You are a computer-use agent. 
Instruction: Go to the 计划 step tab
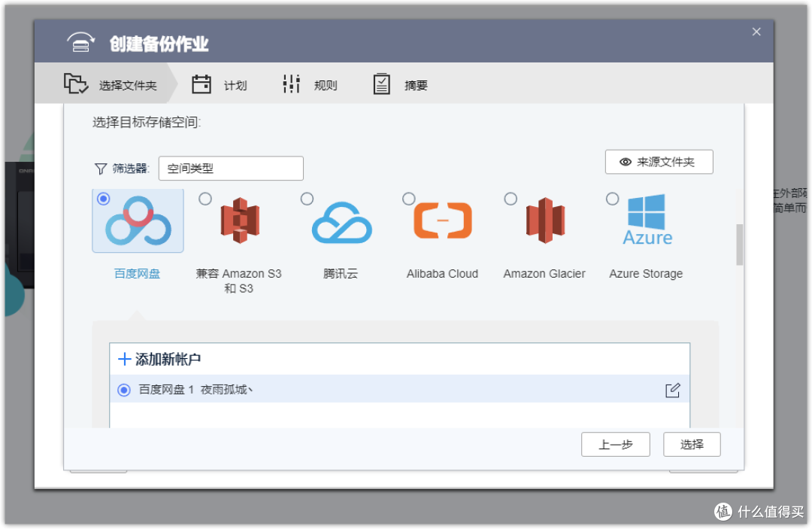tap(220, 84)
